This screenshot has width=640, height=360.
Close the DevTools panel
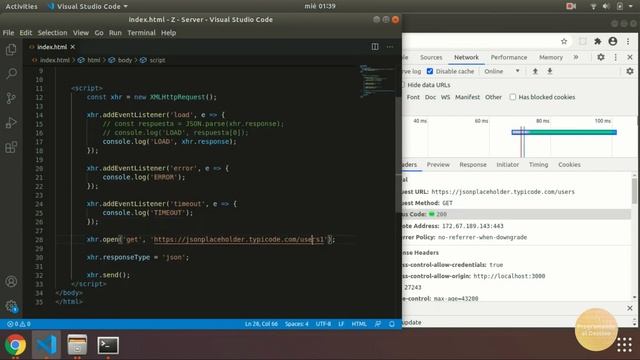click(x=630, y=57)
